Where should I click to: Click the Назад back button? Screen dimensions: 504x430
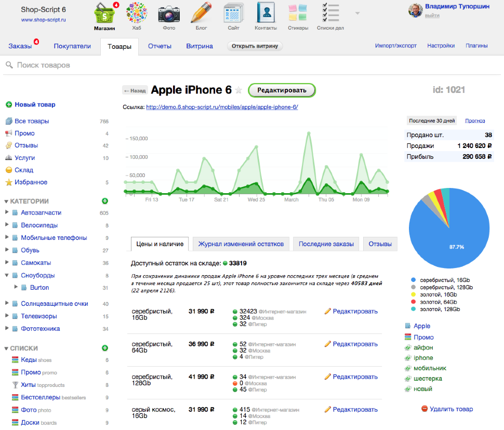(135, 91)
